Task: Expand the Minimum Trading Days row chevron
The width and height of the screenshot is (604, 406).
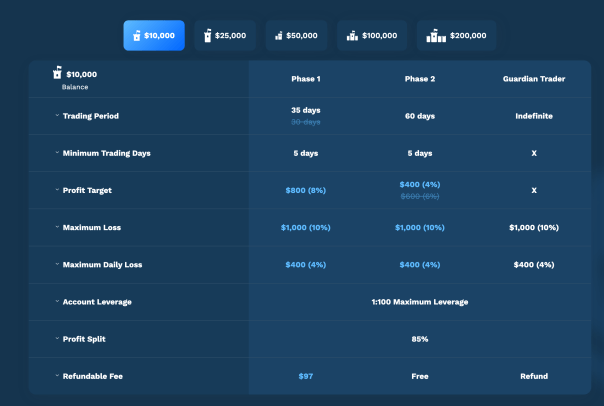Action: pos(57,153)
